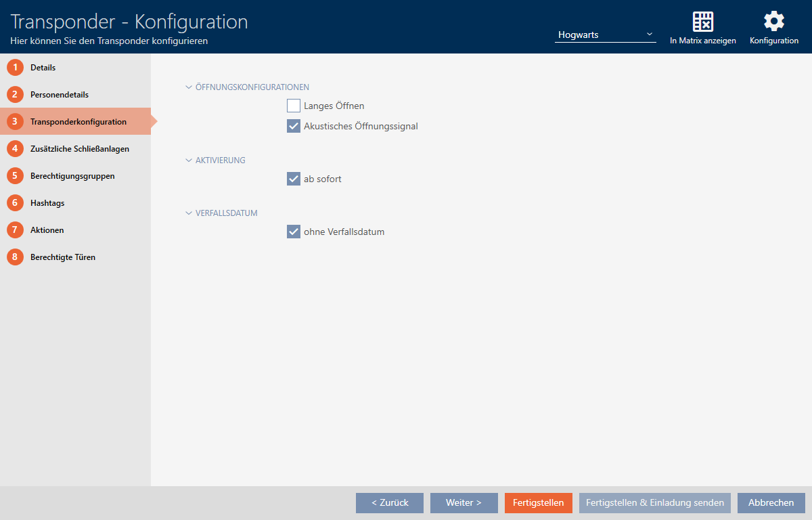Uncheck the ohne Verfallsdatum option

pos(294,232)
